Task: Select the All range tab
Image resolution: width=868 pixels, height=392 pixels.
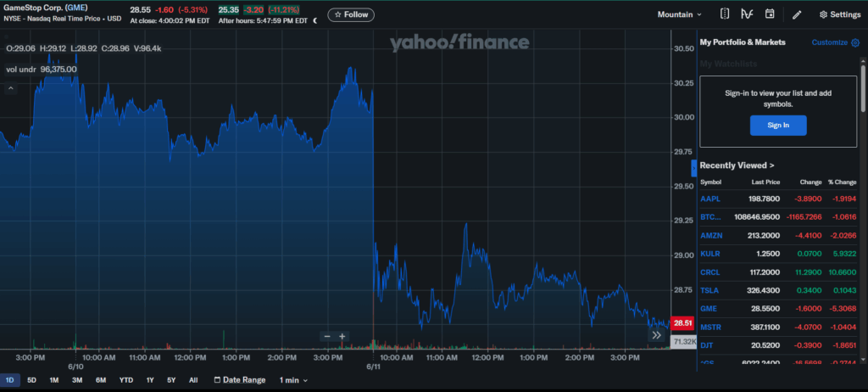Action: coord(193,380)
